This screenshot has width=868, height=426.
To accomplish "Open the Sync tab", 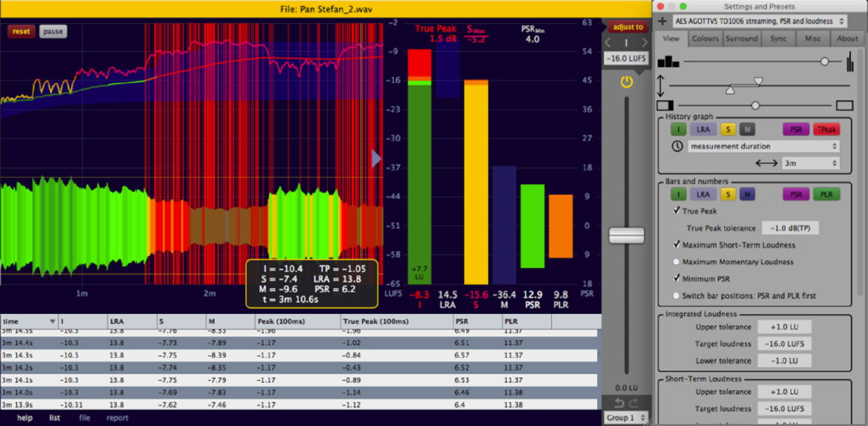I will tap(777, 39).
